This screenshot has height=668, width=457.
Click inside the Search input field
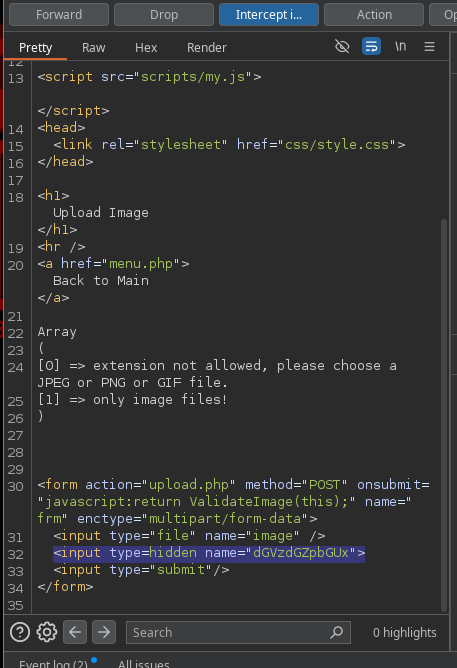(x=230, y=632)
